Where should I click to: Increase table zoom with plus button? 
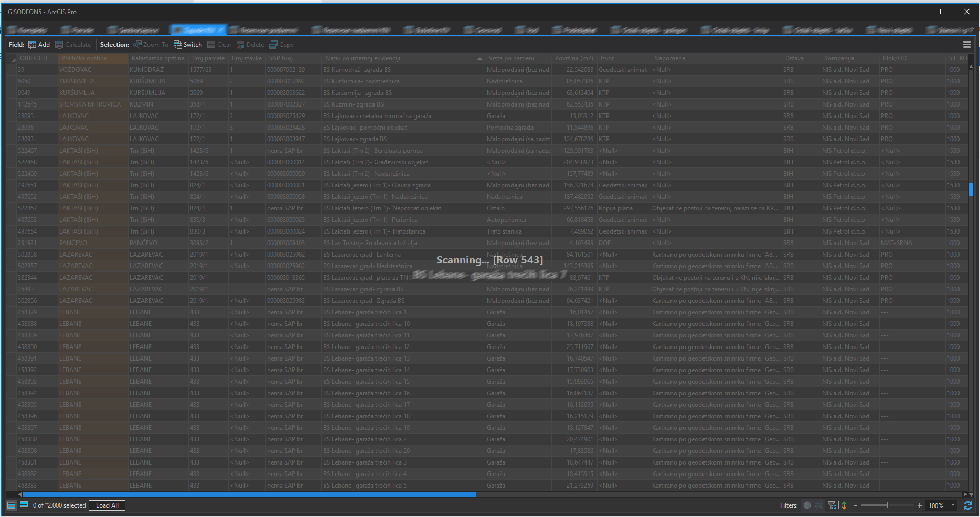(919, 505)
